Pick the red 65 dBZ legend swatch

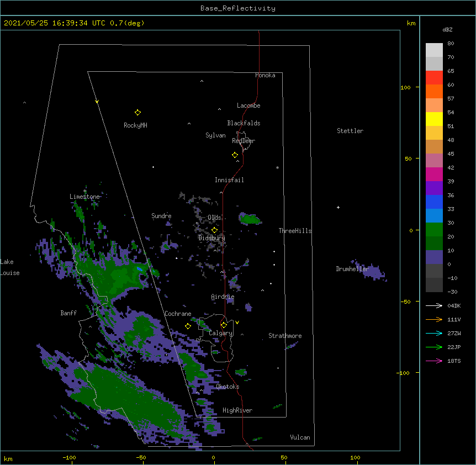(434, 78)
